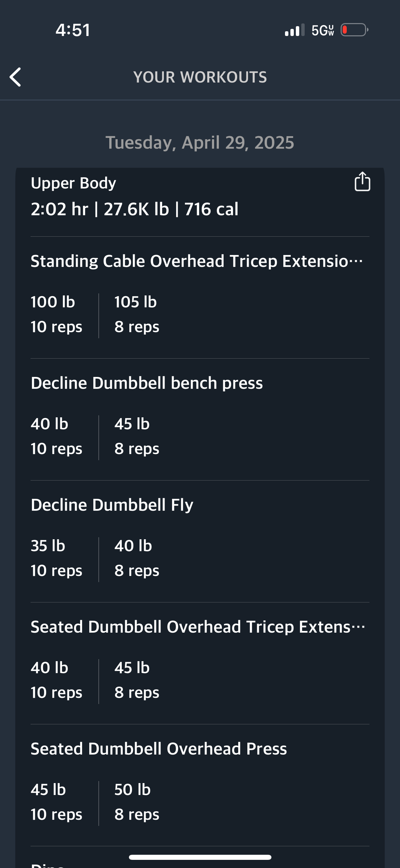Open the Upper Body workout title
The width and height of the screenshot is (400, 868).
coord(73,183)
